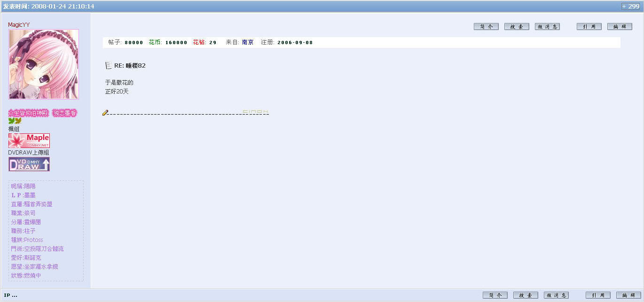Click the 愛好:斯諾克 profile line
Viewport: 644px width, 302px height.
[26, 258]
